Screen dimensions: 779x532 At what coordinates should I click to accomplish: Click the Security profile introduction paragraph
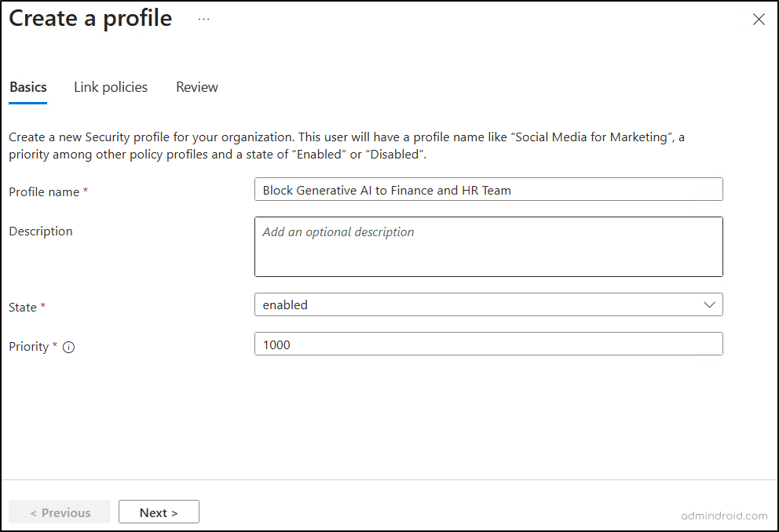click(346, 146)
